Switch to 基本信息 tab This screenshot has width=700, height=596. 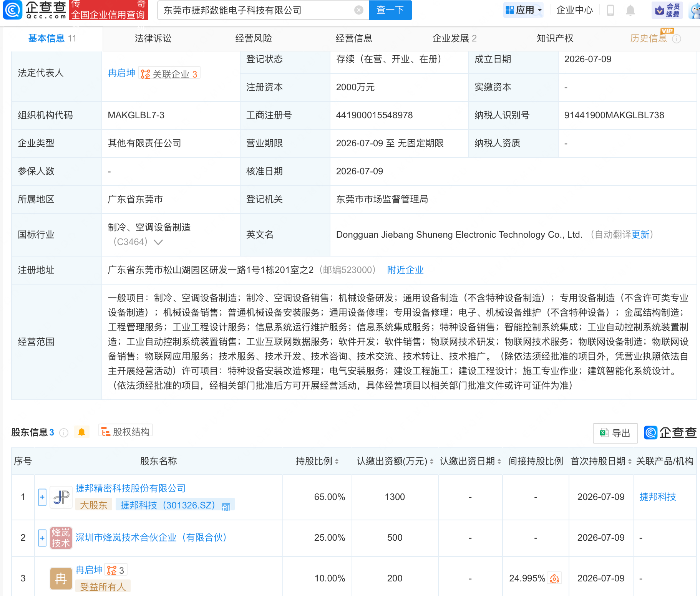tap(52, 38)
